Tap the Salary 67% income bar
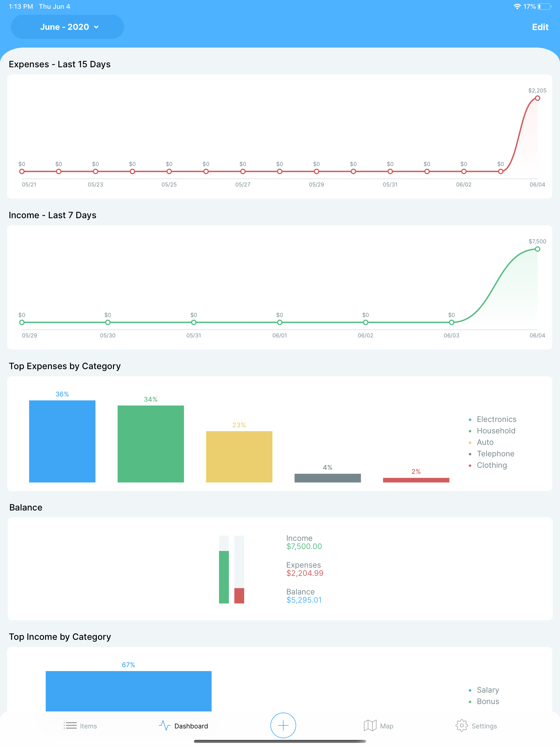The height and width of the screenshot is (747, 560). click(x=128, y=691)
